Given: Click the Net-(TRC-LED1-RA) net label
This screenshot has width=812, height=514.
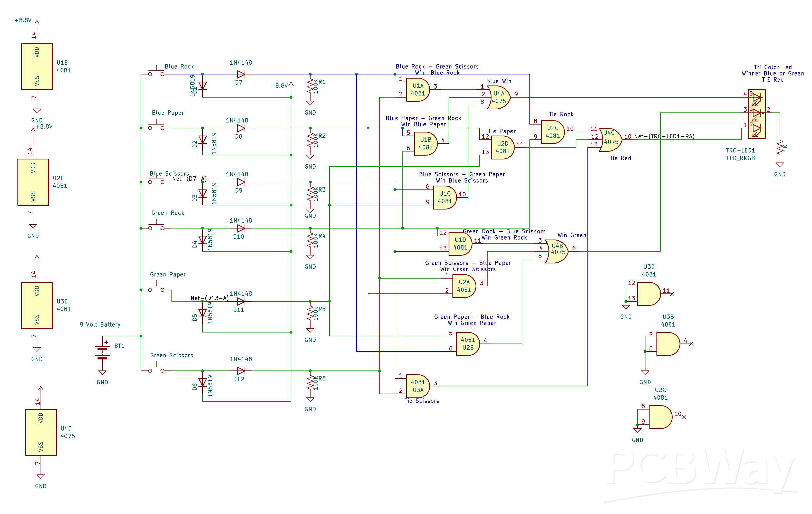Looking at the screenshot, I should 664,136.
